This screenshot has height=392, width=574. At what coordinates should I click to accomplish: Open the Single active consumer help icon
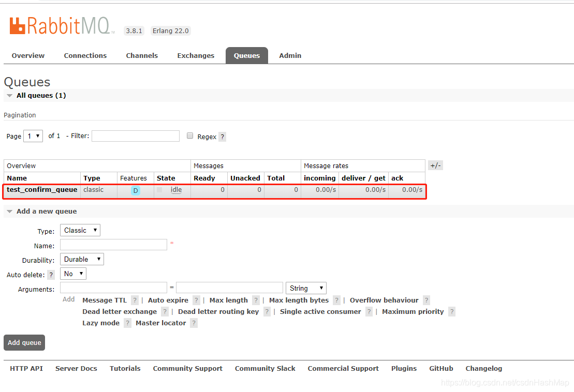369,312
